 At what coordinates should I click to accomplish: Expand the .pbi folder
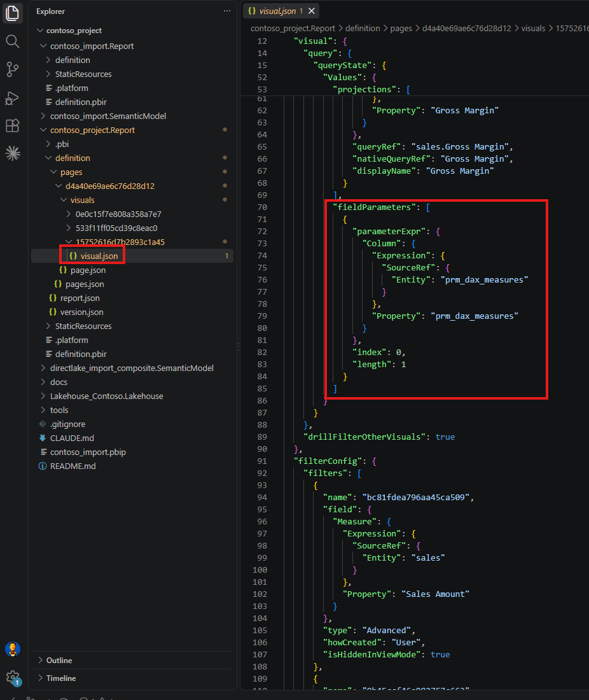coord(62,144)
